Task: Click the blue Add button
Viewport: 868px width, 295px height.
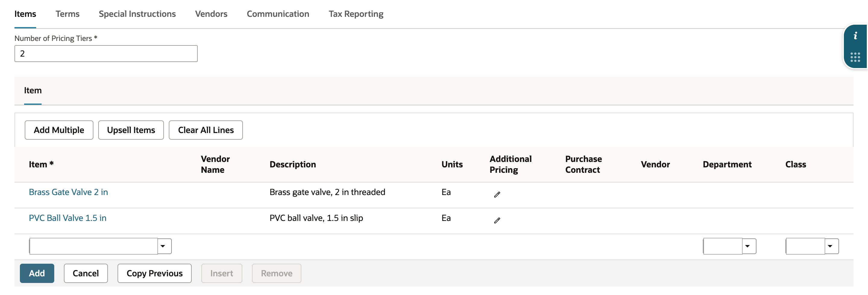Action: pos(37,273)
